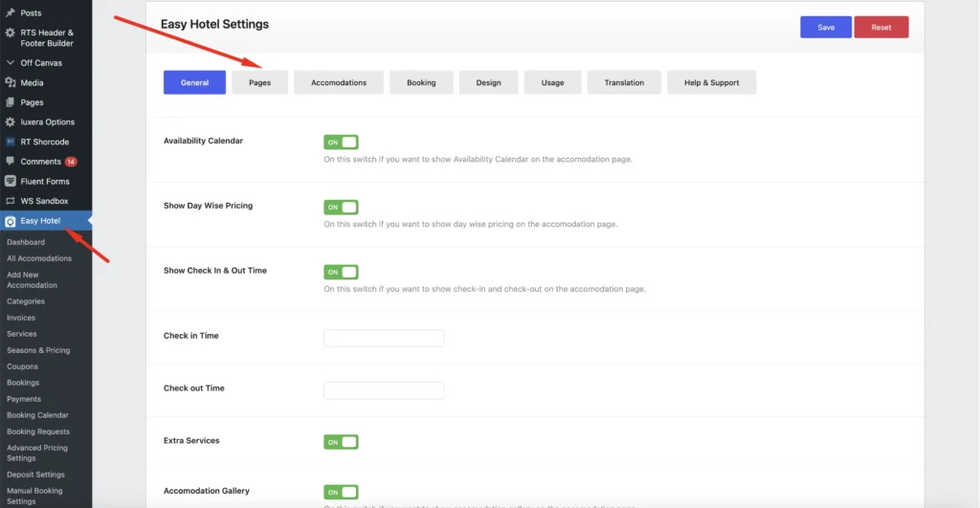Viewport: 980px width, 508px height.
Task: Click the Easy Hotel Settings heading
Action: [214, 24]
